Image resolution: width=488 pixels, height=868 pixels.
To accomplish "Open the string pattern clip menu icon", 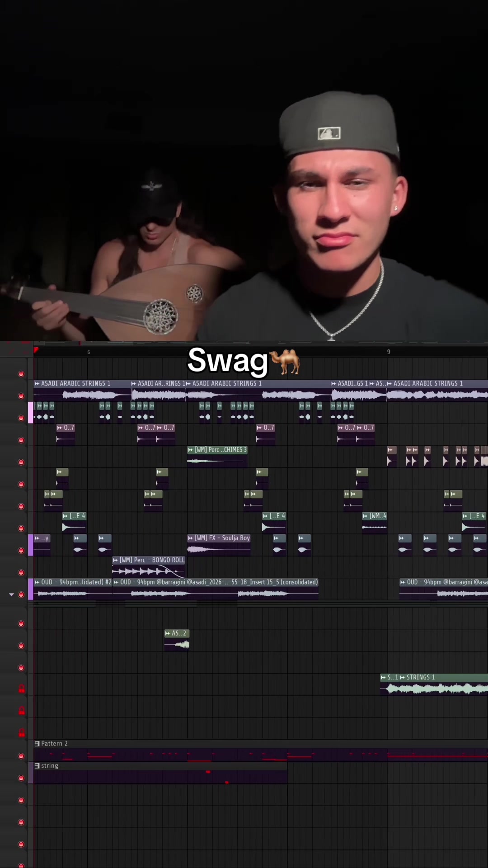I will [x=37, y=766].
